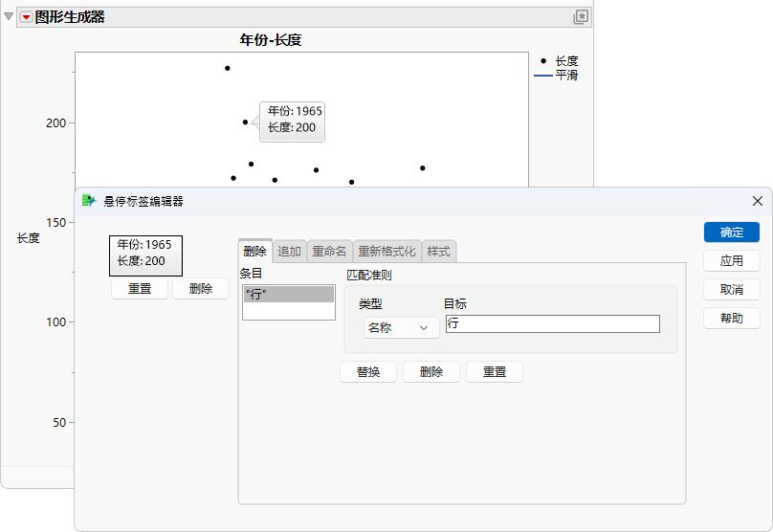
Task: Click 重置 below the label preview
Action: tap(140, 288)
